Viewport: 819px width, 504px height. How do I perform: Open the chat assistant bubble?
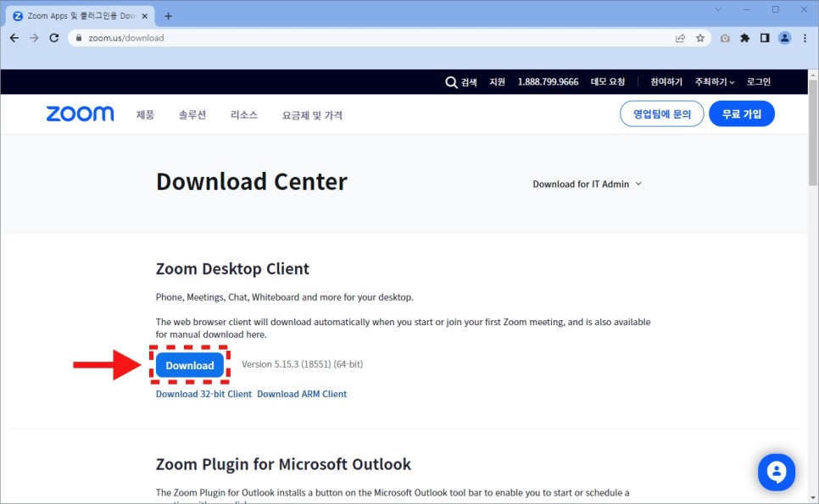click(x=776, y=472)
